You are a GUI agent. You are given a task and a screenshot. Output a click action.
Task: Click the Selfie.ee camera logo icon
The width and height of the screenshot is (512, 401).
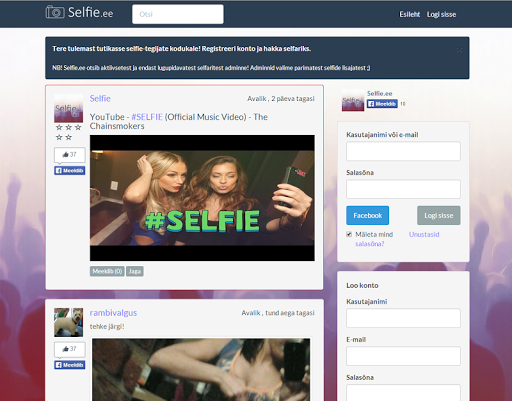[x=55, y=12]
